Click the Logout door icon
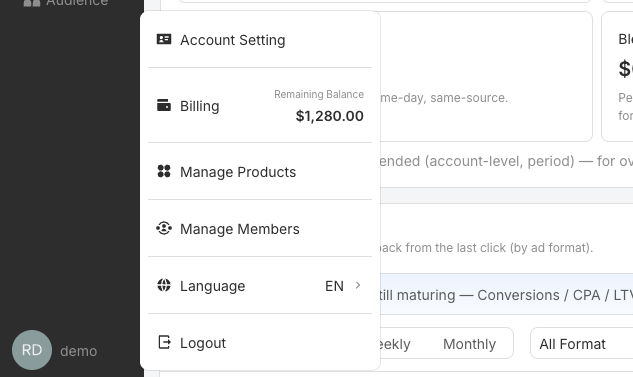 coord(164,342)
